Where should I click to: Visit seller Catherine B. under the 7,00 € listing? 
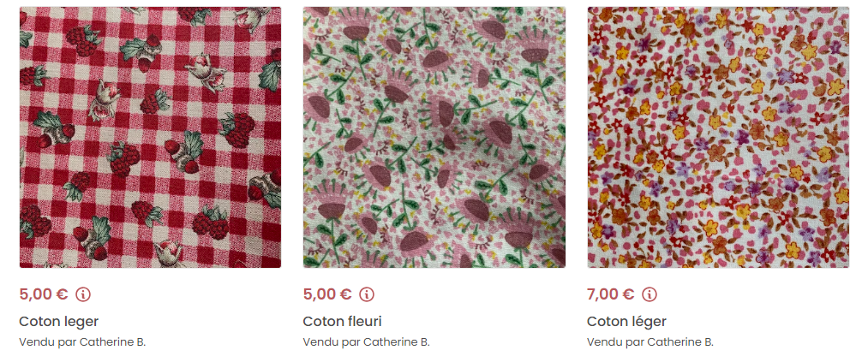(x=680, y=342)
